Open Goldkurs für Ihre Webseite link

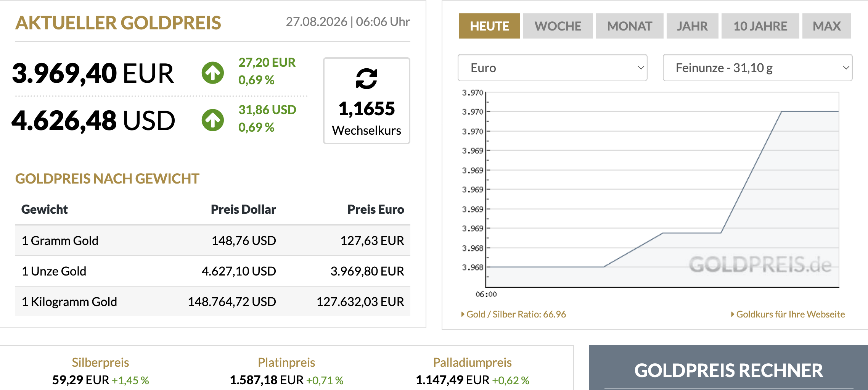(791, 314)
